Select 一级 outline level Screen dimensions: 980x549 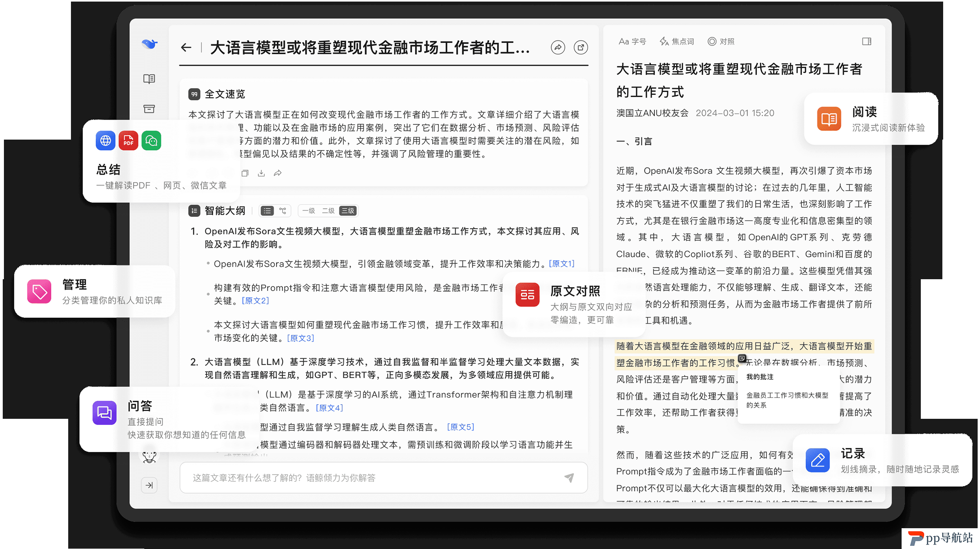pos(309,211)
